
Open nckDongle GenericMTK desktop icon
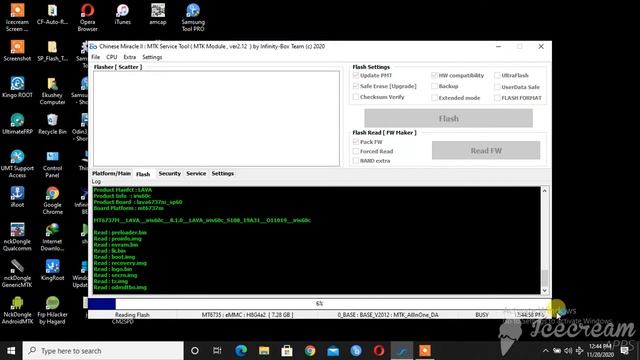point(17,273)
